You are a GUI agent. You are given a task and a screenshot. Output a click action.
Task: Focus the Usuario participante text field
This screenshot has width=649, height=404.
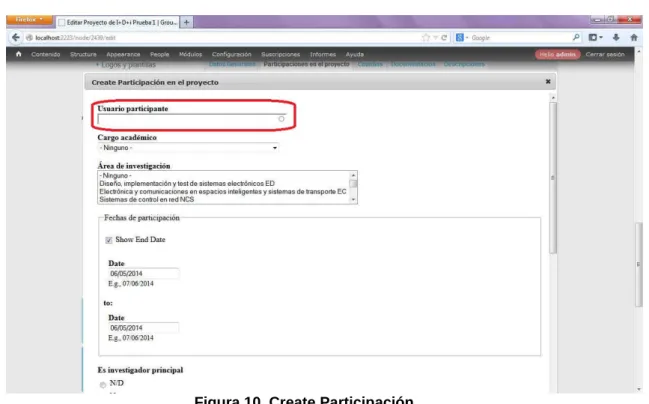[x=192, y=119]
